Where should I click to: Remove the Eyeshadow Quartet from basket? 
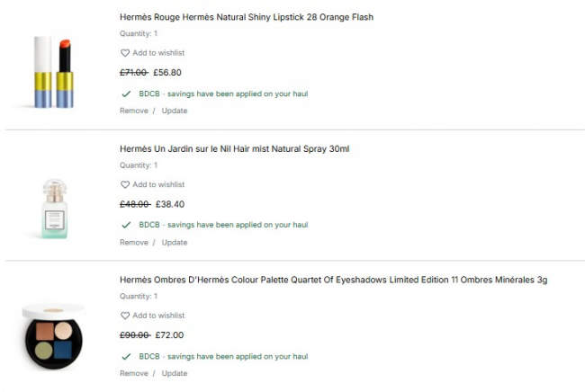pos(134,373)
